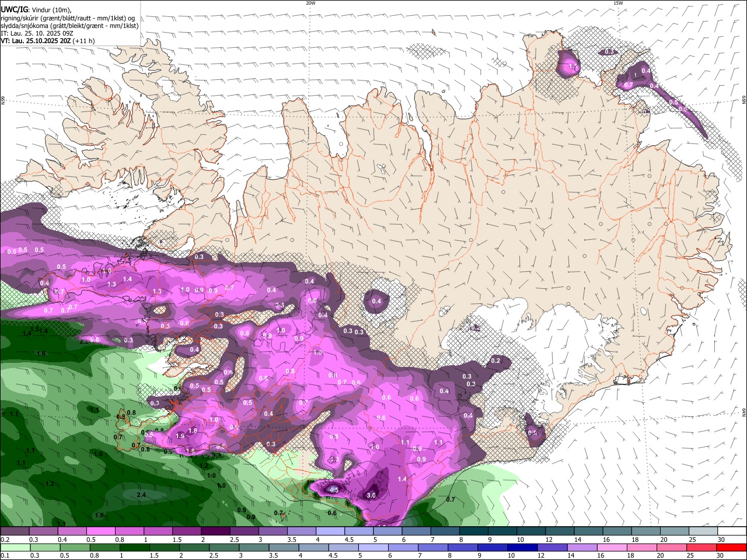Click the 0.1 label in the rain legend

(x=5, y=555)
